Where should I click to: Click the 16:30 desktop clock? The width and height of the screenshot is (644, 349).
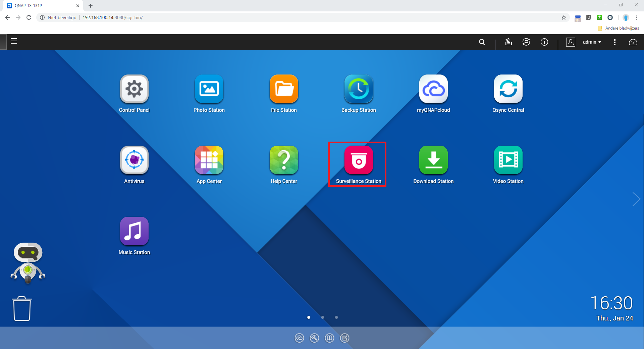[x=611, y=303]
